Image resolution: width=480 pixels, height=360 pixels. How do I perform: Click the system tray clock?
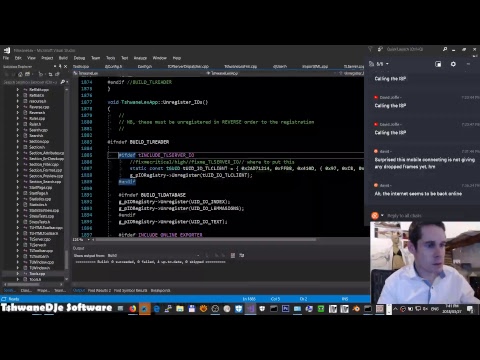pyautogui.click(x=452, y=309)
